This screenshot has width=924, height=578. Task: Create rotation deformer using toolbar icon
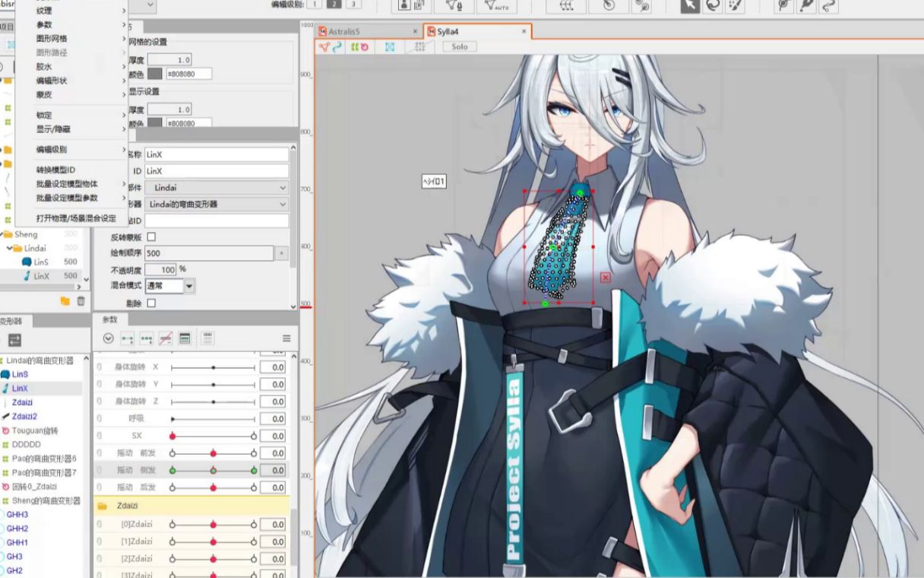click(609, 5)
